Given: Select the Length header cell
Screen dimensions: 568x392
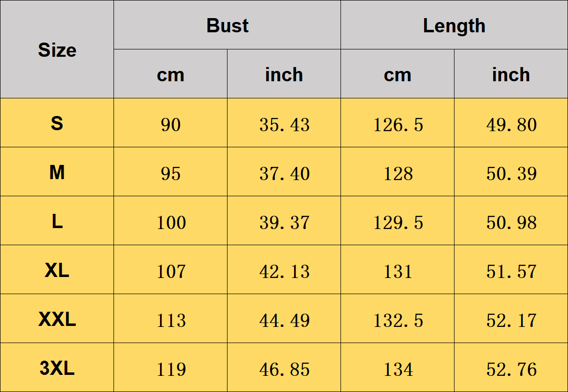Looking at the screenshot, I should click(454, 25).
